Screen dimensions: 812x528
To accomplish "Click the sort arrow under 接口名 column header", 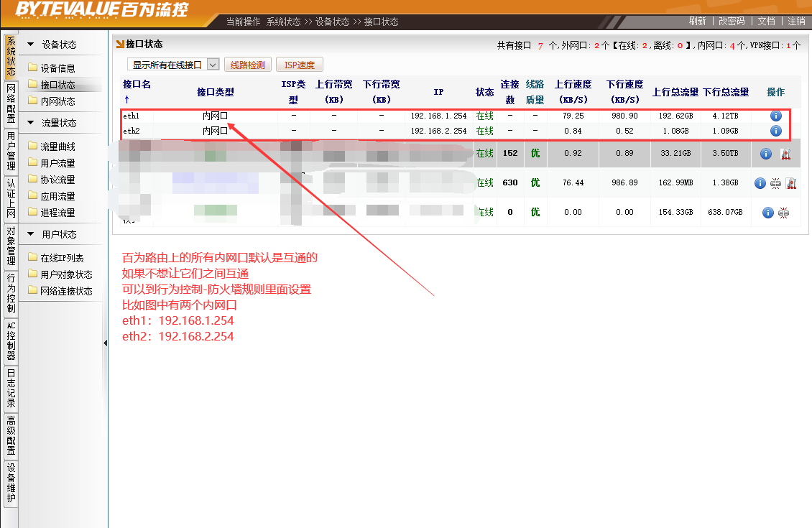I will click(126, 99).
